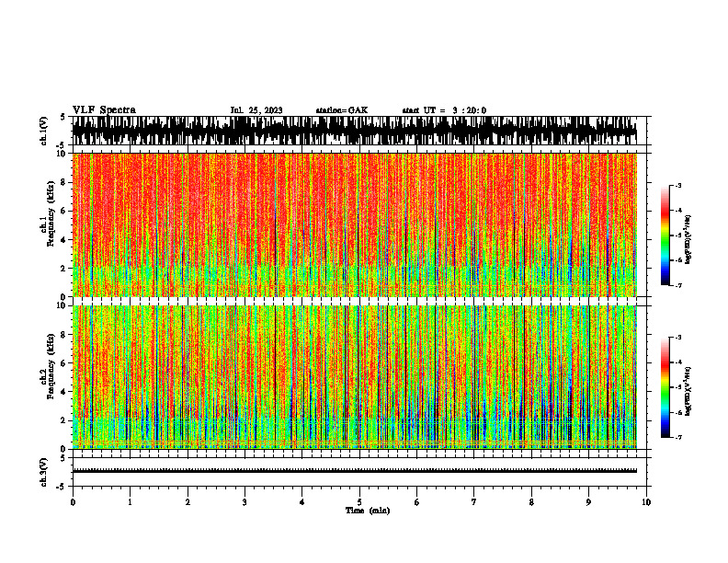
Task: Click the Jul 25, 2023 date label
Action: [x=256, y=110]
